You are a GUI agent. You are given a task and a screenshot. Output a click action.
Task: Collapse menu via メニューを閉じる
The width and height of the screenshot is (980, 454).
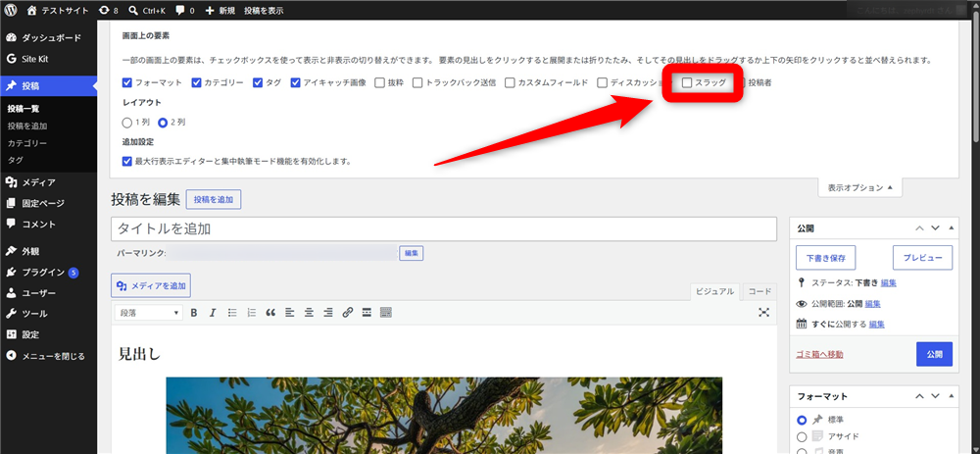click(48, 356)
